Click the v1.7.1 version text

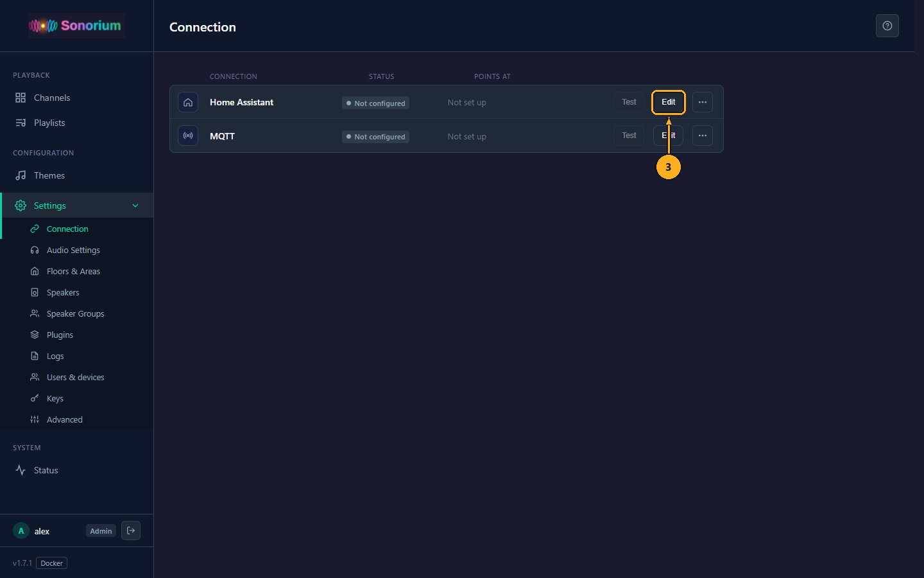(x=22, y=563)
